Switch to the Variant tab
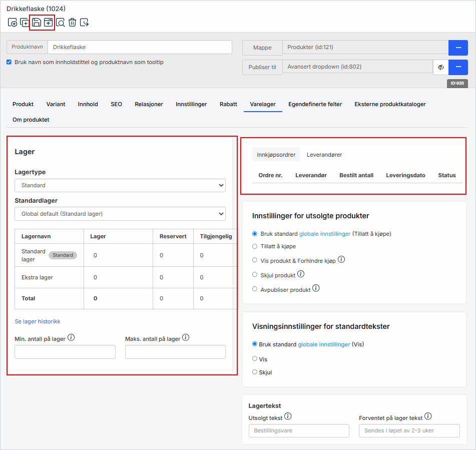Screen dimensions: 476x450 pyautogui.click(x=56, y=104)
